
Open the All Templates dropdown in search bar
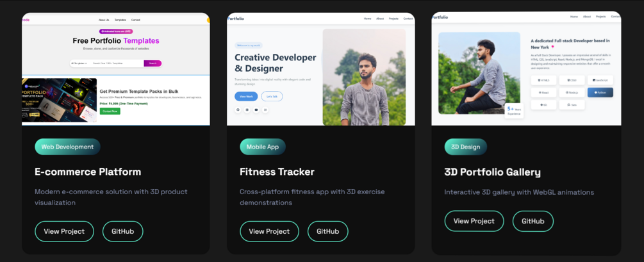click(x=79, y=63)
